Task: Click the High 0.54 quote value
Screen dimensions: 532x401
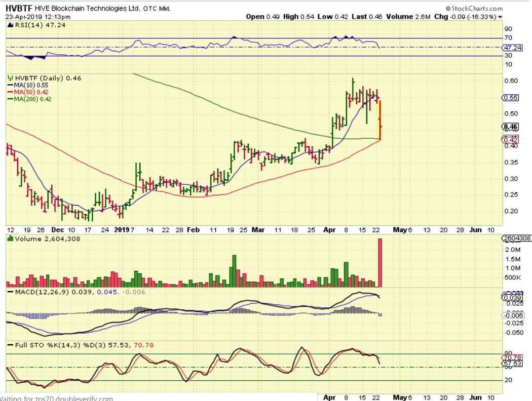Action: click(298, 17)
